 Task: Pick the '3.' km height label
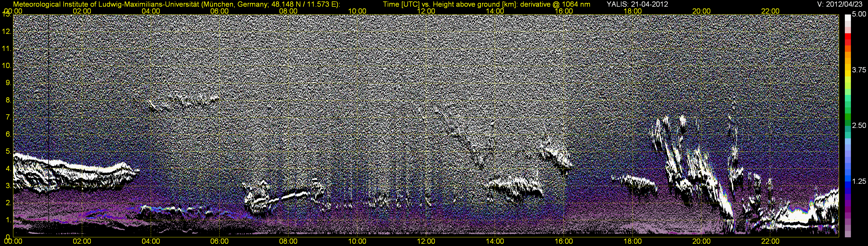8,185
